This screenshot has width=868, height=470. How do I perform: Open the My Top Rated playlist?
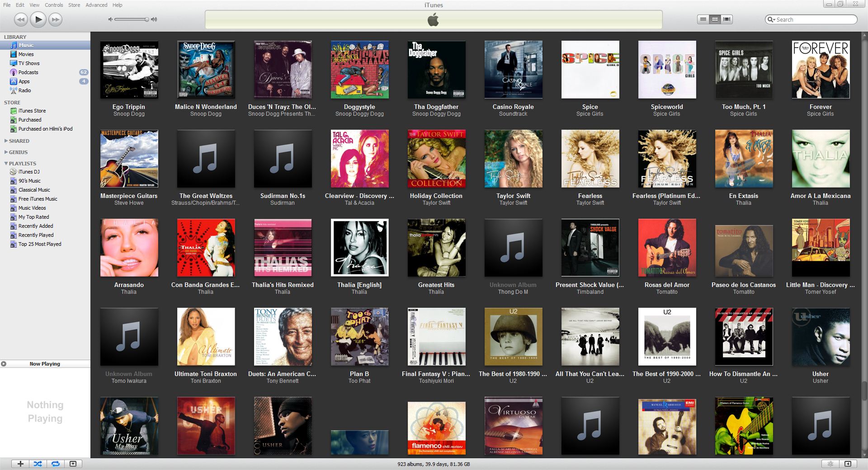pyautogui.click(x=45, y=217)
